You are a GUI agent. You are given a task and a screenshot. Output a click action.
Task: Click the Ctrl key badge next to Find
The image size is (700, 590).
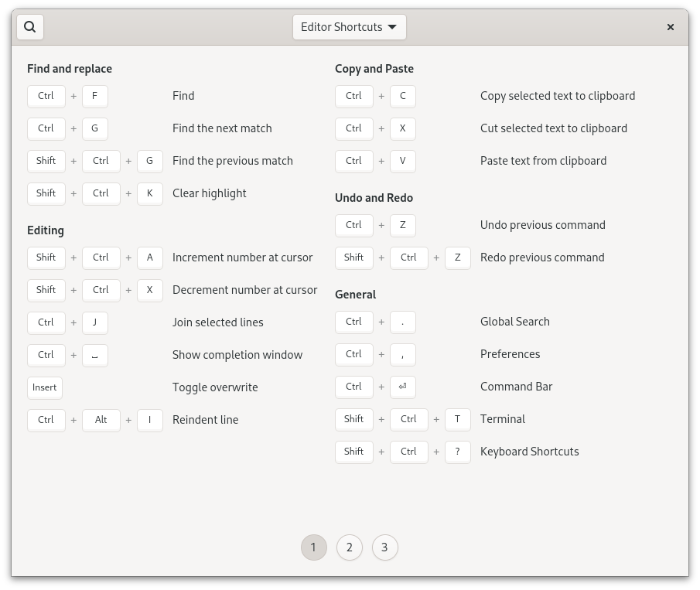[46, 96]
